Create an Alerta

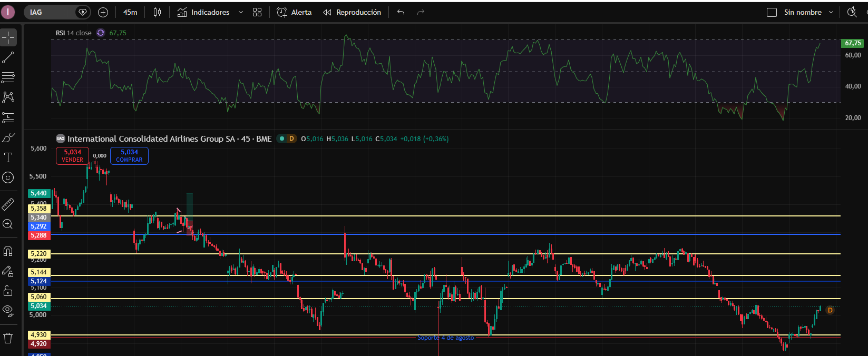(x=294, y=12)
